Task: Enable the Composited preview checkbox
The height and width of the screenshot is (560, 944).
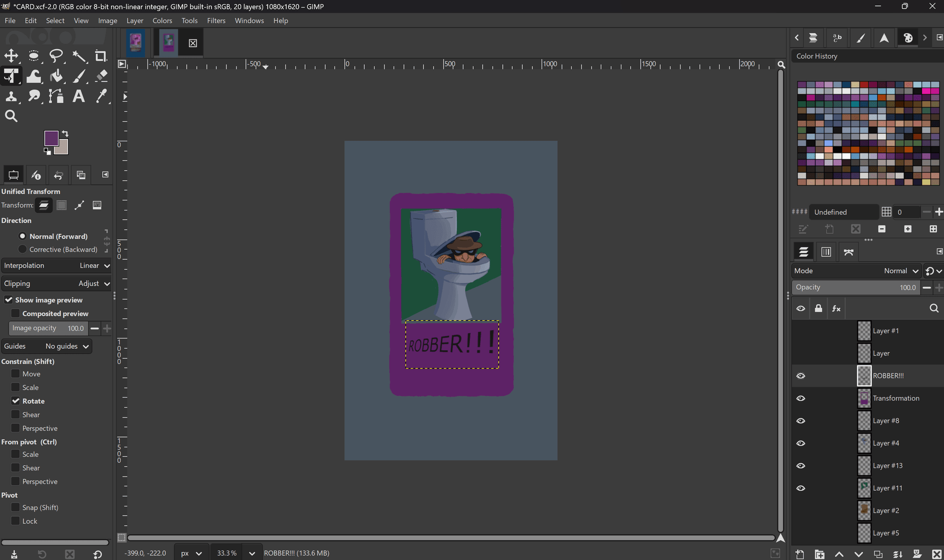Action: click(16, 313)
